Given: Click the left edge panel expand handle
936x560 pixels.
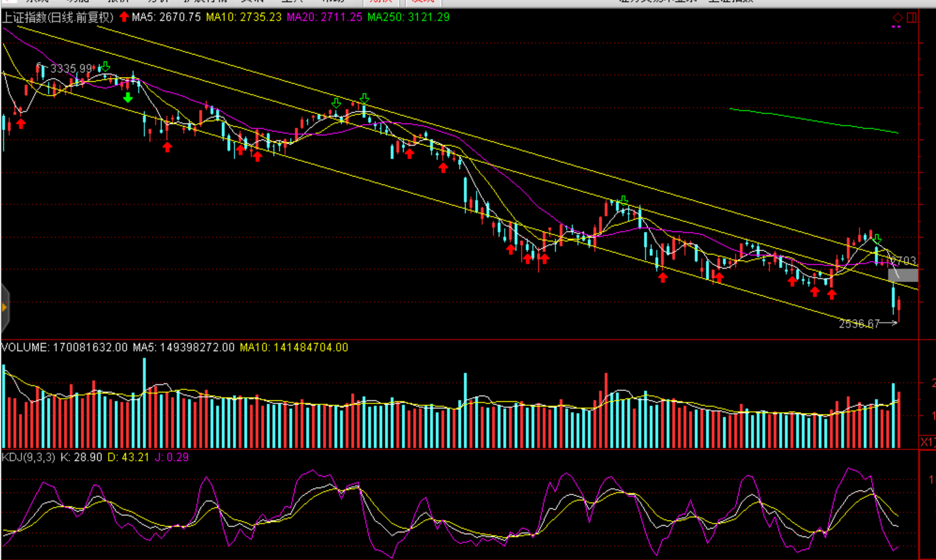Looking at the screenshot, I should click(x=4, y=307).
